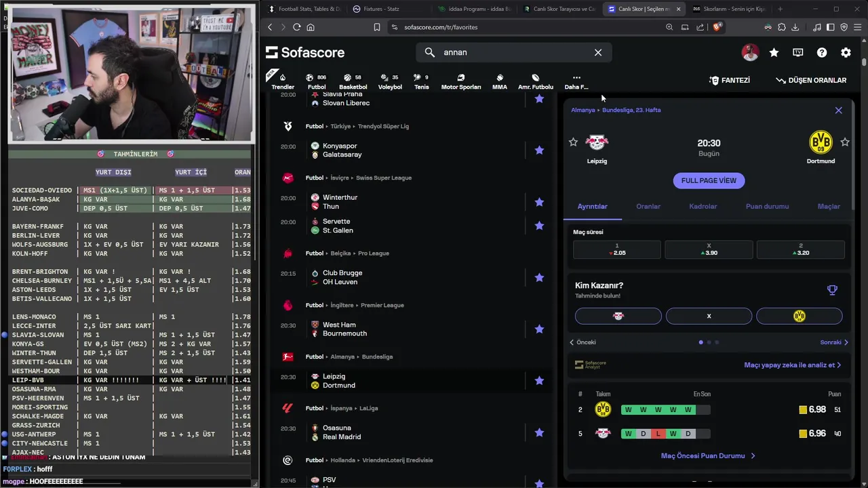Open favorites star in Sofascore header
The width and height of the screenshot is (868, 488).
tap(774, 52)
